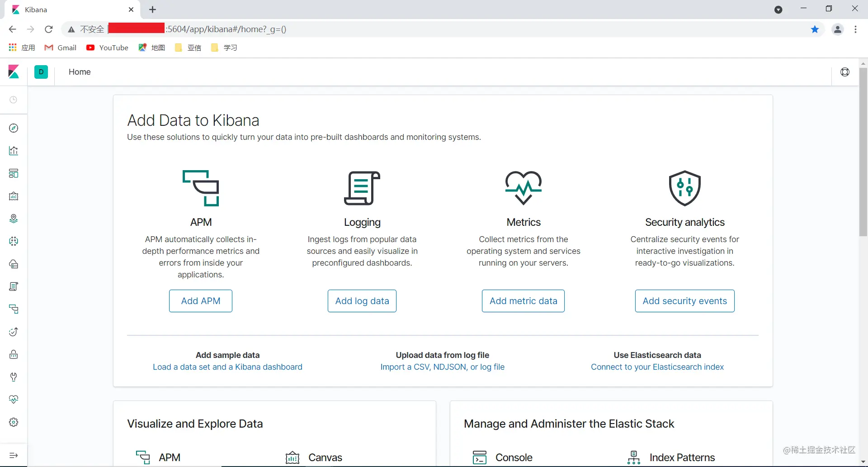This screenshot has height=467, width=868.
Task: Click the Add metric data button
Action: (x=524, y=301)
